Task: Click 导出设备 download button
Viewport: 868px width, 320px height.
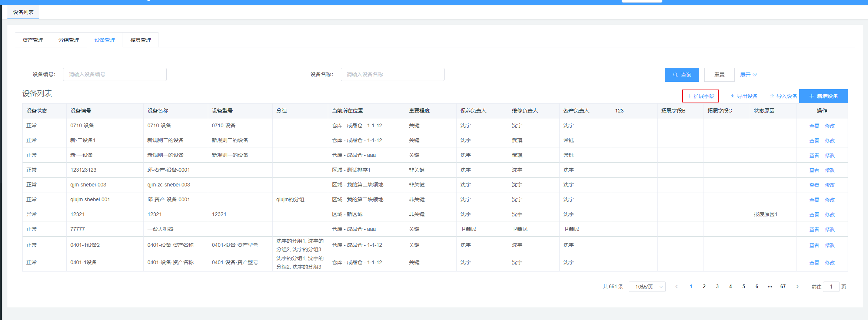Action: click(x=744, y=96)
